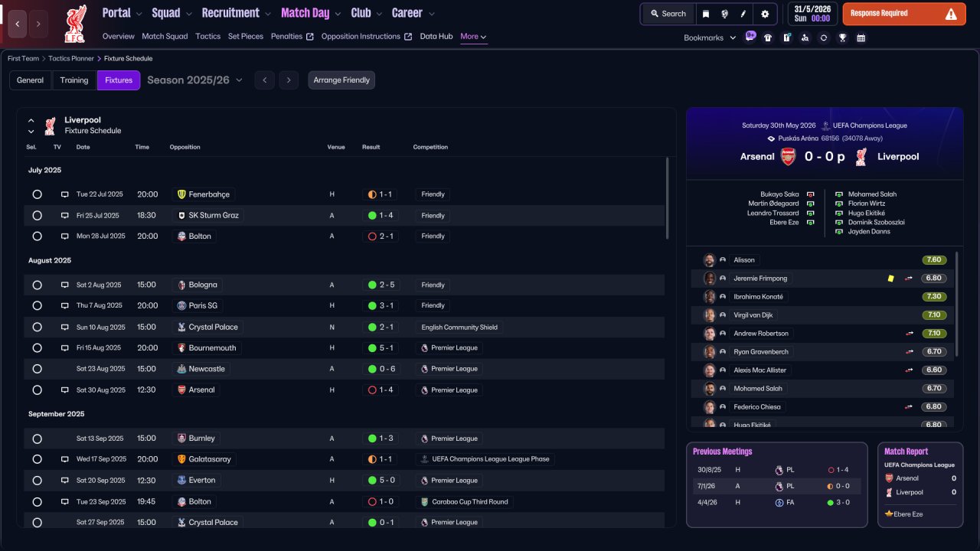
Task: Open the globe world icon
Action: tap(724, 14)
